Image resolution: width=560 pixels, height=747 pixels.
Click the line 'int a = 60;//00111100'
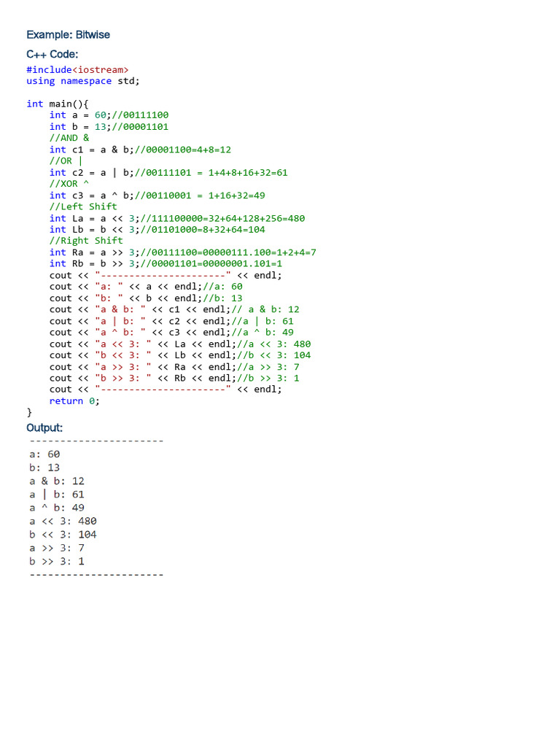[109, 115]
